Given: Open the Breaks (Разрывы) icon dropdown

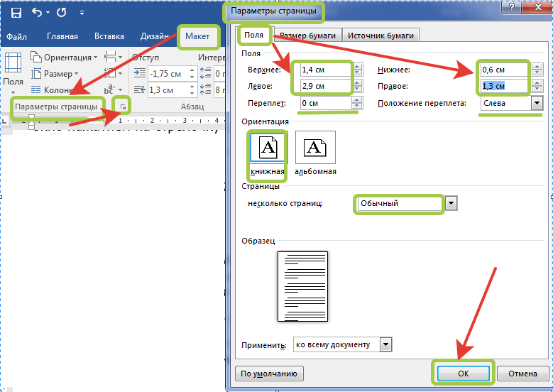Looking at the screenshot, I should coord(113,57).
